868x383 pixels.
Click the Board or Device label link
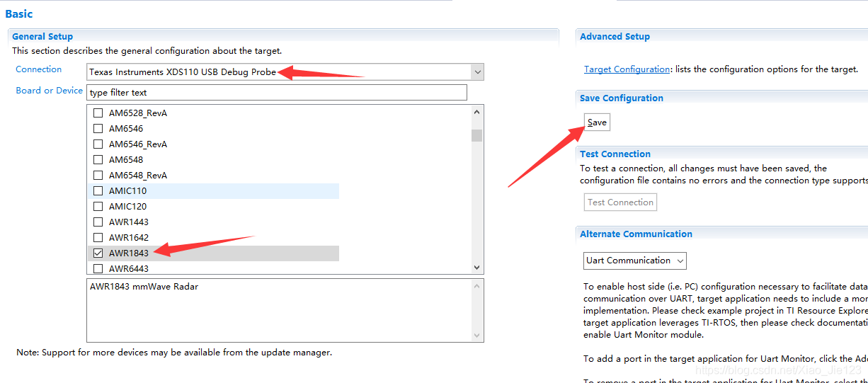(50, 91)
